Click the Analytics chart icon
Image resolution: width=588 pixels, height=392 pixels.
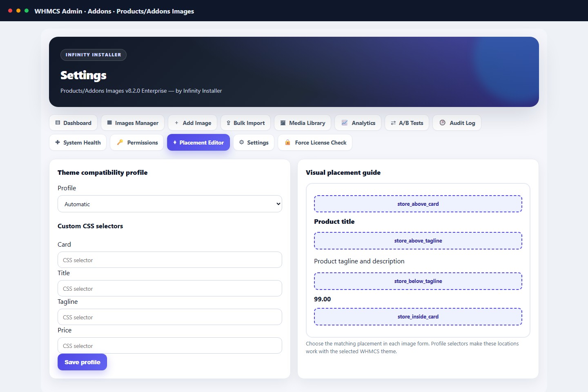pyautogui.click(x=345, y=123)
